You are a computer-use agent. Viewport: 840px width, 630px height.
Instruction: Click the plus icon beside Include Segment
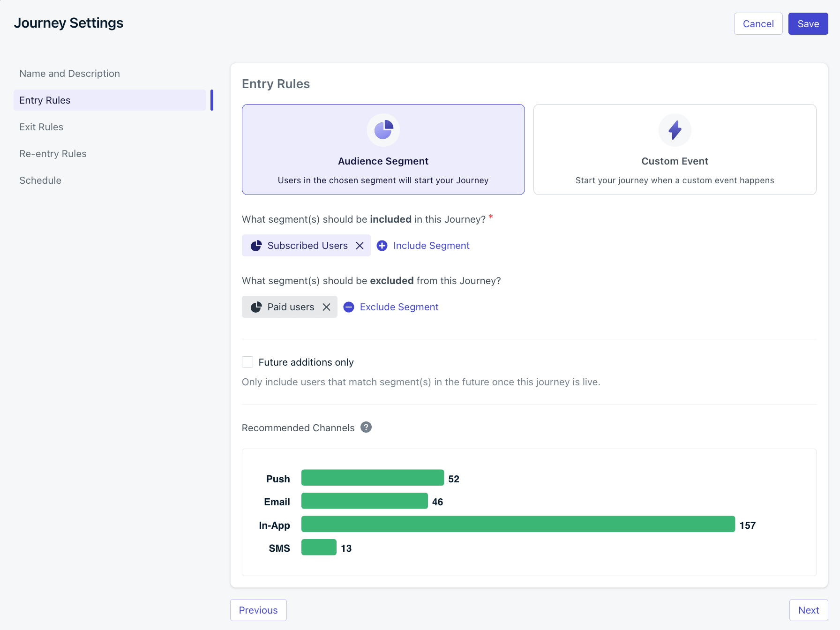tap(382, 245)
